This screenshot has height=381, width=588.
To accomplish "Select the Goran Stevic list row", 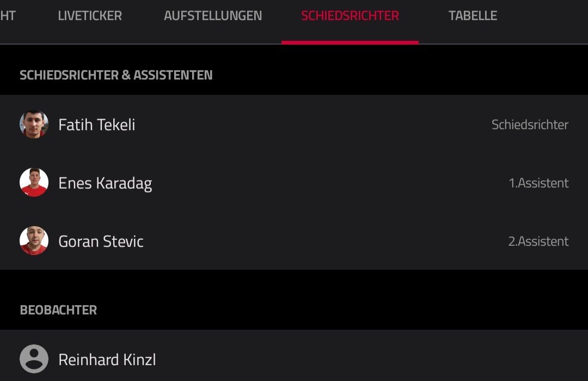I will pyautogui.click(x=294, y=240).
